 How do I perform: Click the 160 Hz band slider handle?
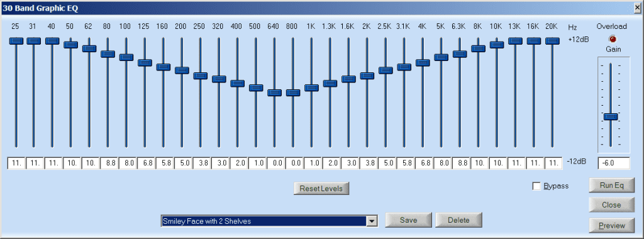(163, 67)
